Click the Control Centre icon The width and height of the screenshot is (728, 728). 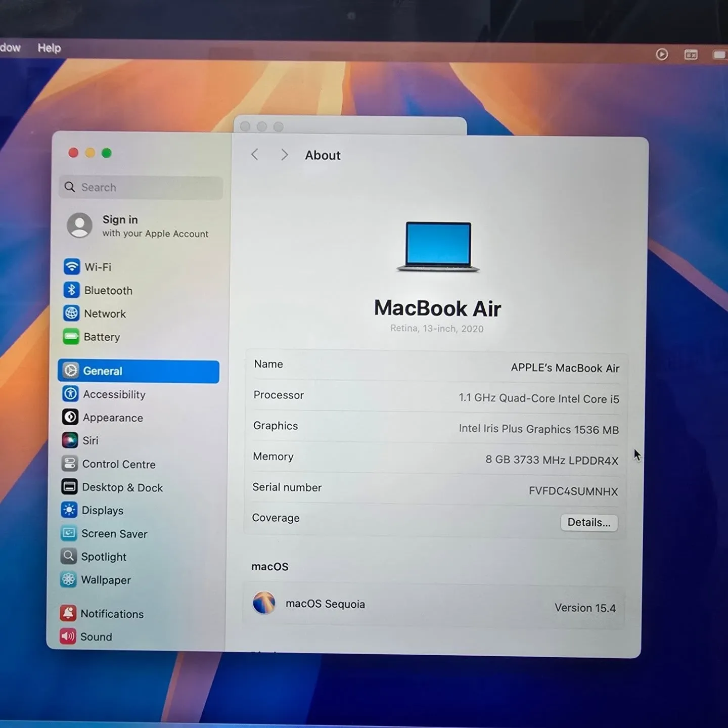70,463
